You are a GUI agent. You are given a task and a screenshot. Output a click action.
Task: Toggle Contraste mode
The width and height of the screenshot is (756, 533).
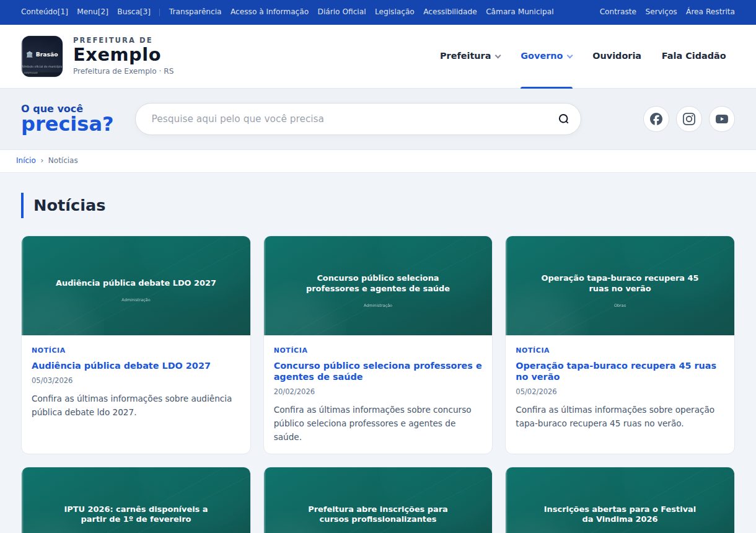[x=618, y=12]
